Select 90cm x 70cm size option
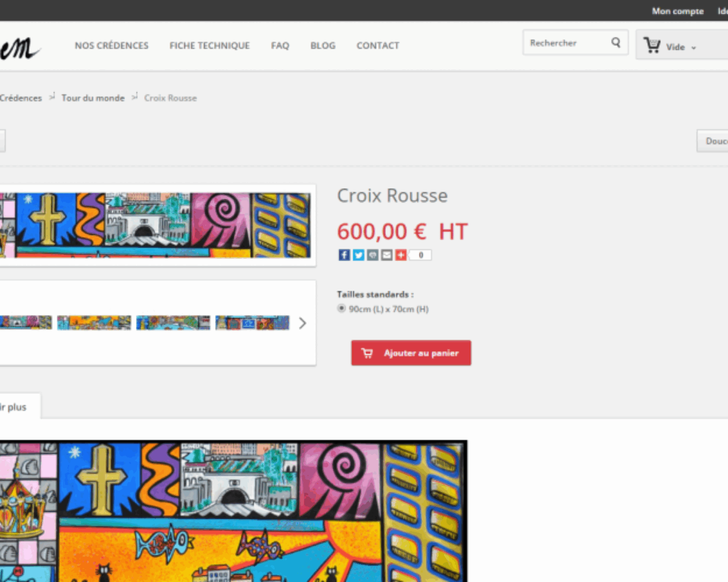Viewport: 728px width, 582px height. point(342,308)
